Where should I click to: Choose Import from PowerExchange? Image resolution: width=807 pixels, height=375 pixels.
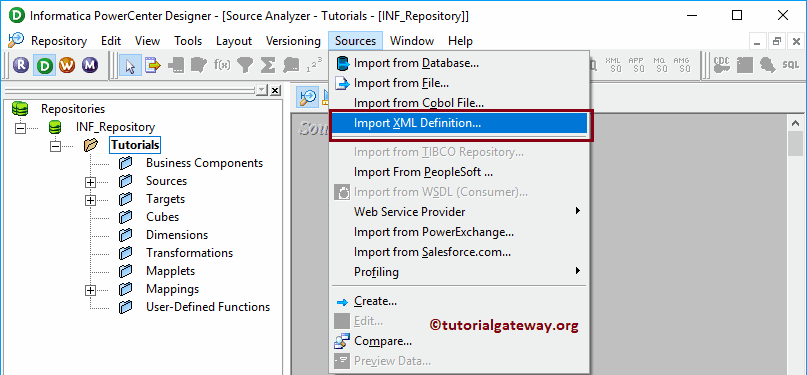pos(459,232)
